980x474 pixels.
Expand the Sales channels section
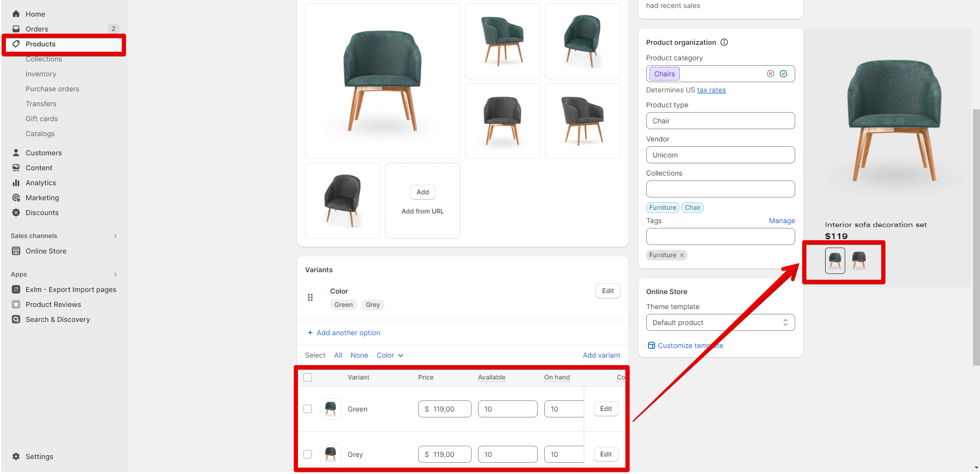coord(115,236)
